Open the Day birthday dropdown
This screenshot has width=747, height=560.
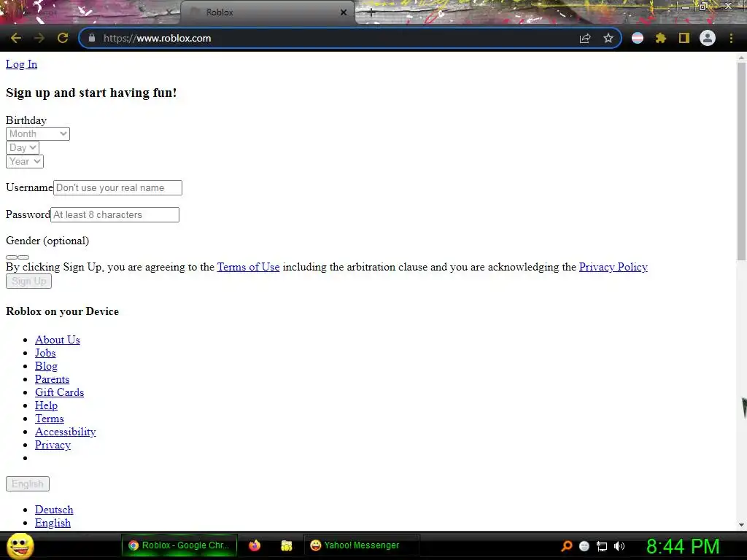[23, 147]
